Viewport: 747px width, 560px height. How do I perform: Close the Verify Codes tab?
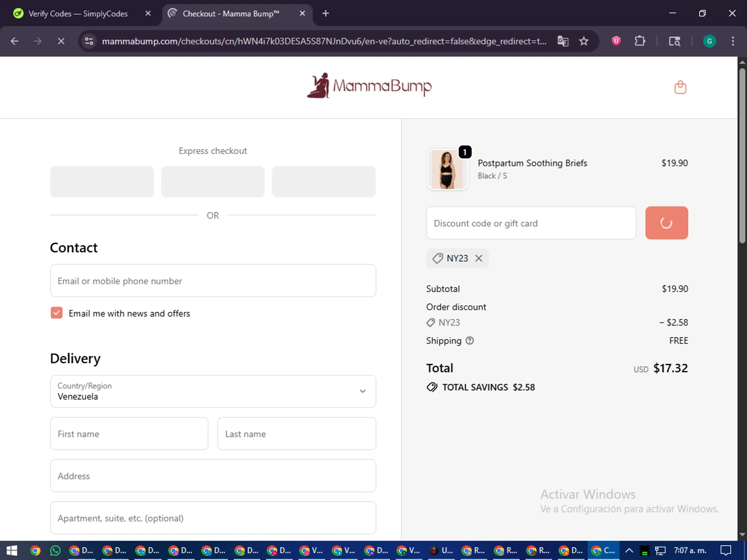148,13
